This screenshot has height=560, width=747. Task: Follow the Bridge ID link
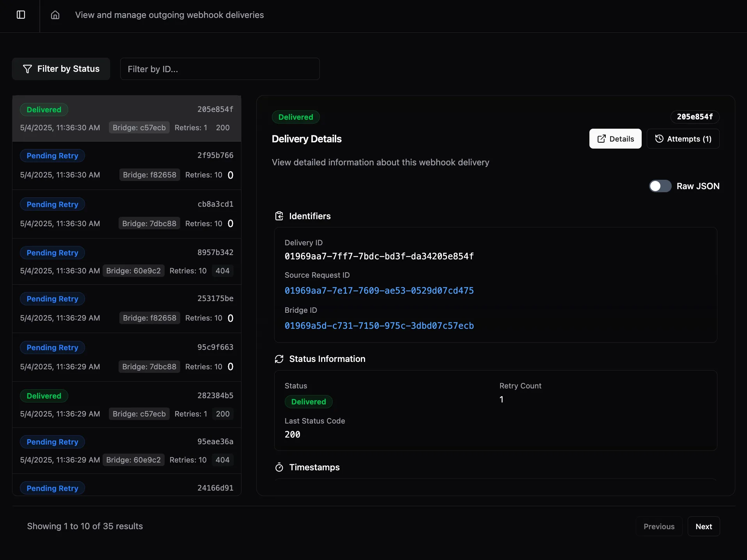[x=379, y=326]
